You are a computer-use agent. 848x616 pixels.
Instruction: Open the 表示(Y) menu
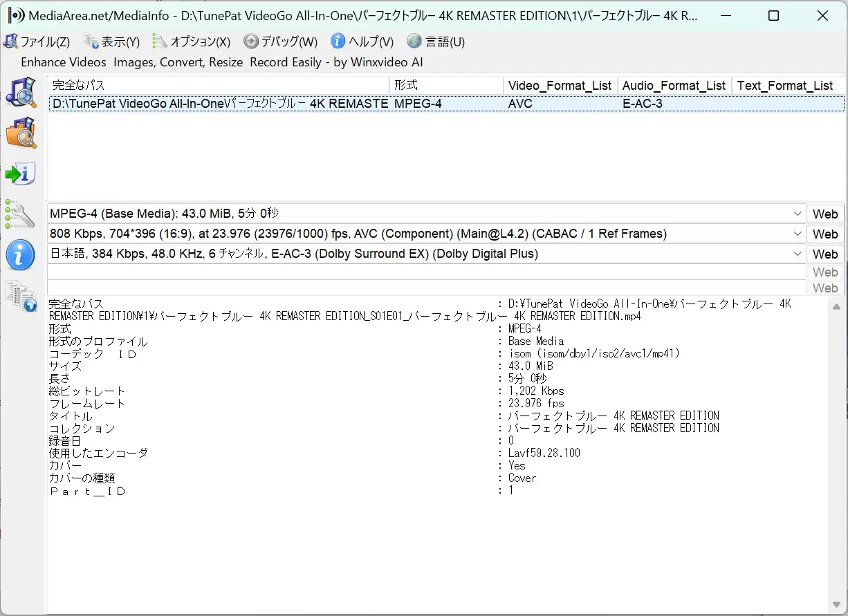pyautogui.click(x=111, y=41)
